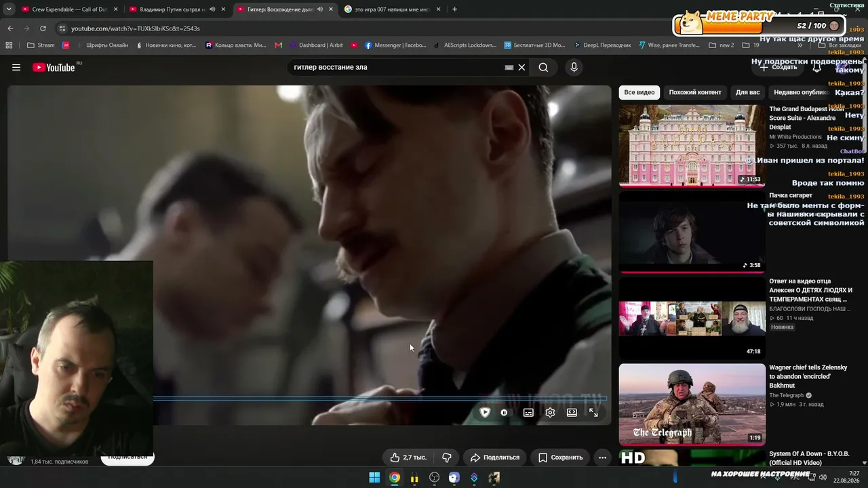Open the Пачка сигарет video thumbnail
The image size is (868, 488).
point(692,232)
